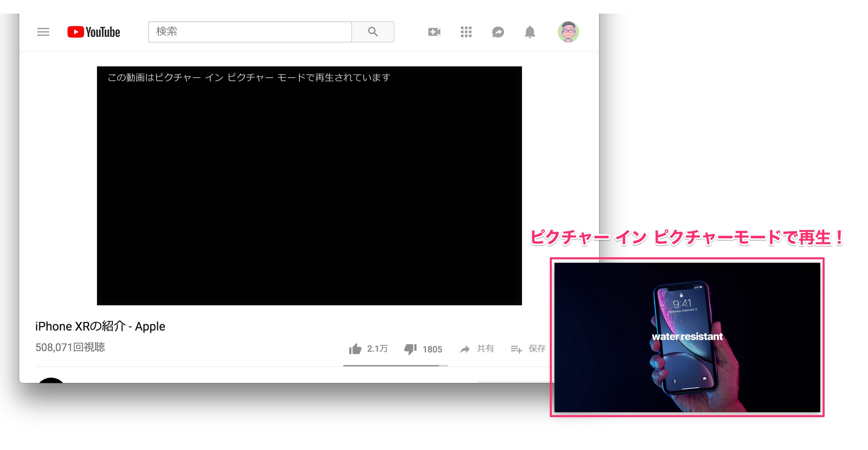This screenshot has height=450, width=868.
Task: Dislike the video with thumbs down
Action: [x=410, y=349]
